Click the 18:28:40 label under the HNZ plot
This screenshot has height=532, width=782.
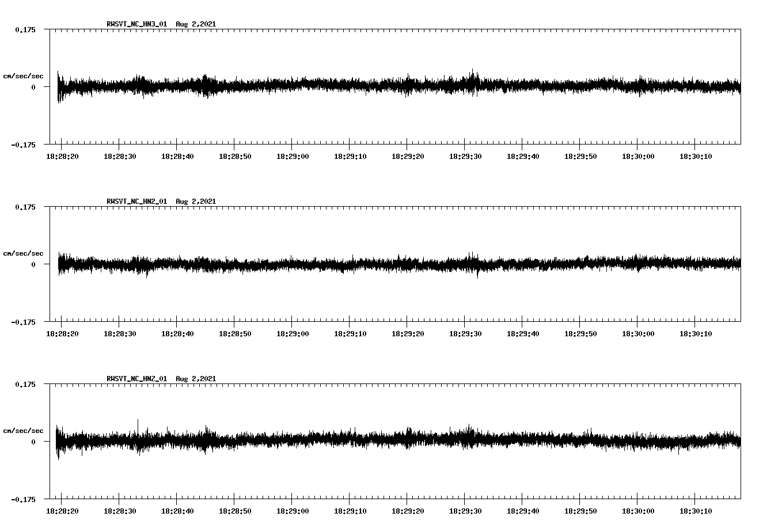point(177,511)
